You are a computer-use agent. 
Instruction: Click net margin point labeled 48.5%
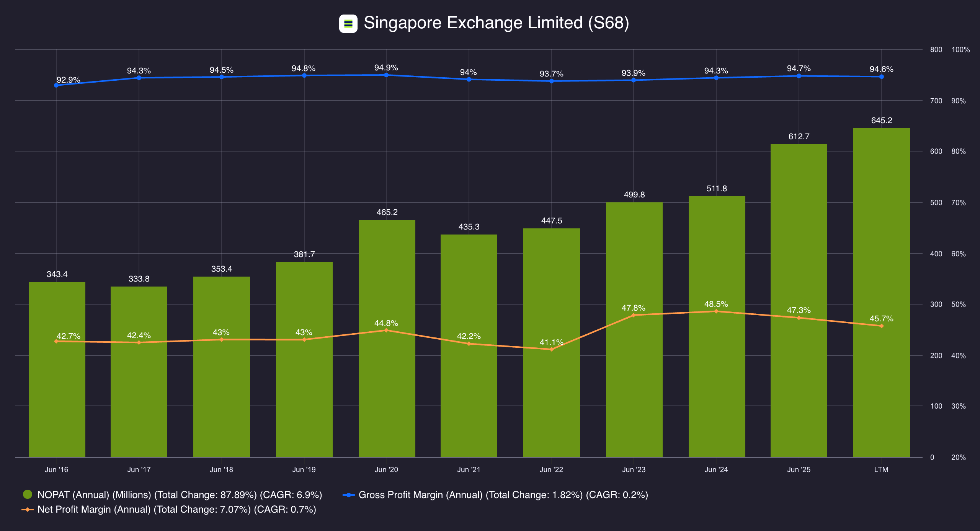[716, 311]
